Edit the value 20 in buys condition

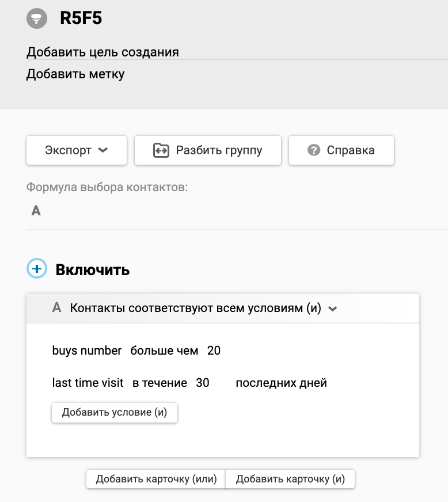tap(214, 351)
